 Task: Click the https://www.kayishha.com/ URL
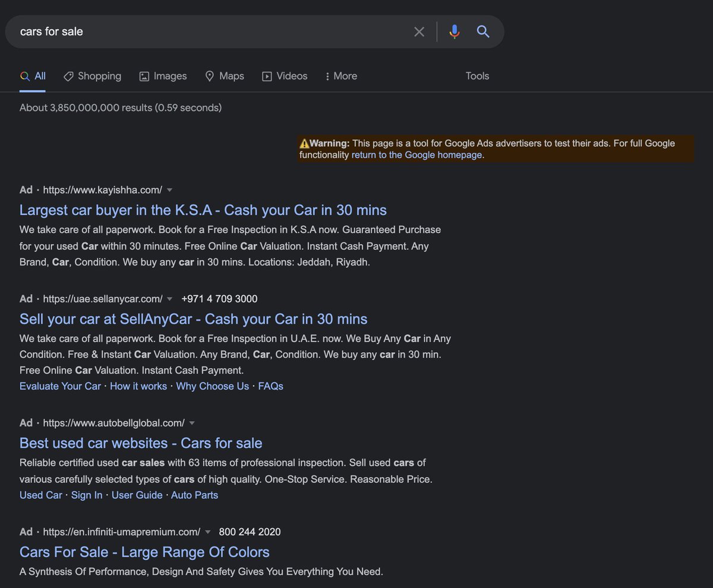103,190
